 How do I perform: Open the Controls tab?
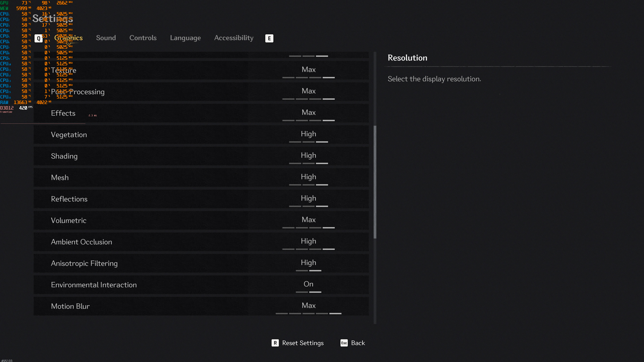143,38
